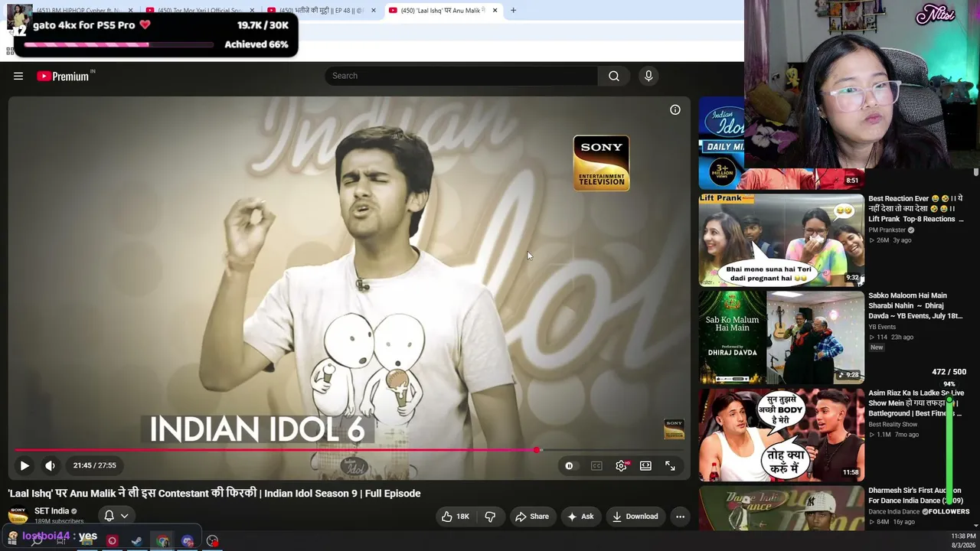This screenshot has width=980, height=551.
Task: Visit PM Prankster channel
Action: (x=887, y=230)
